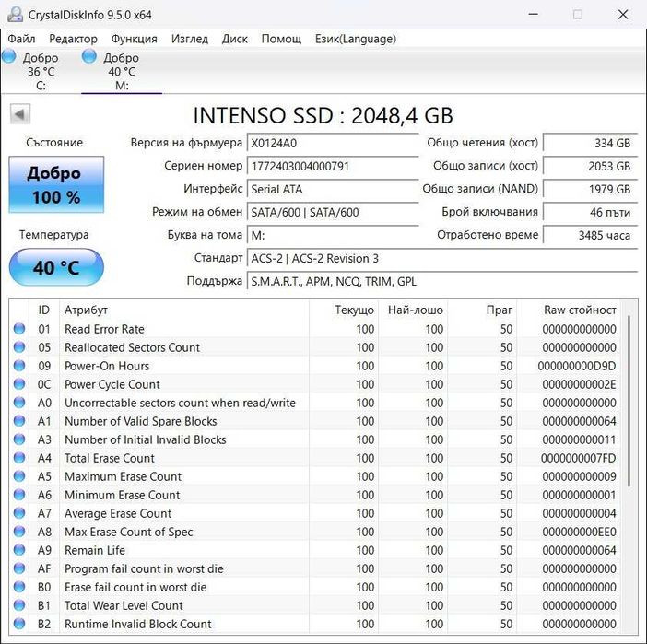
Task: Click status icon for Number of Initial Invalid Blocks
Action: point(19,439)
